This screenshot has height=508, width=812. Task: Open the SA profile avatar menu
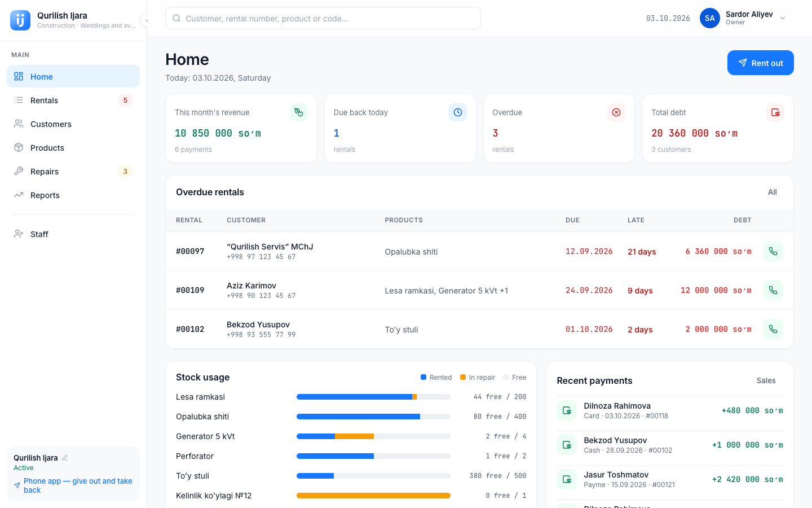tap(710, 18)
